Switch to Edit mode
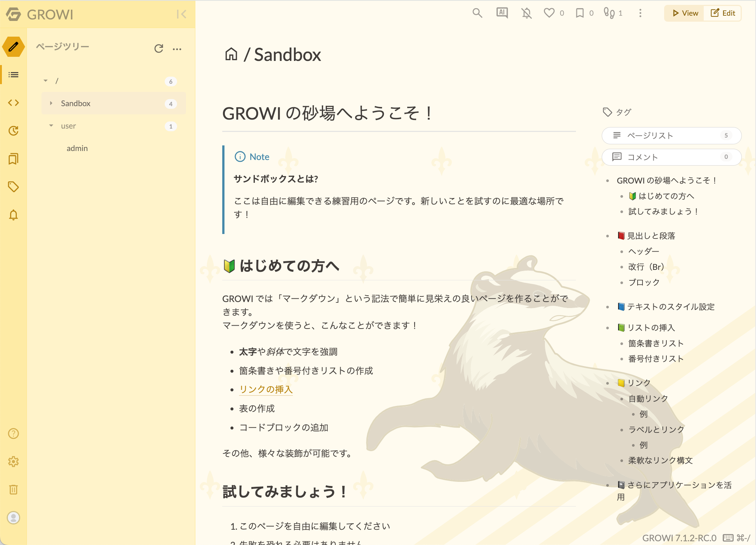The width and height of the screenshot is (756, 545). [723, 13]
